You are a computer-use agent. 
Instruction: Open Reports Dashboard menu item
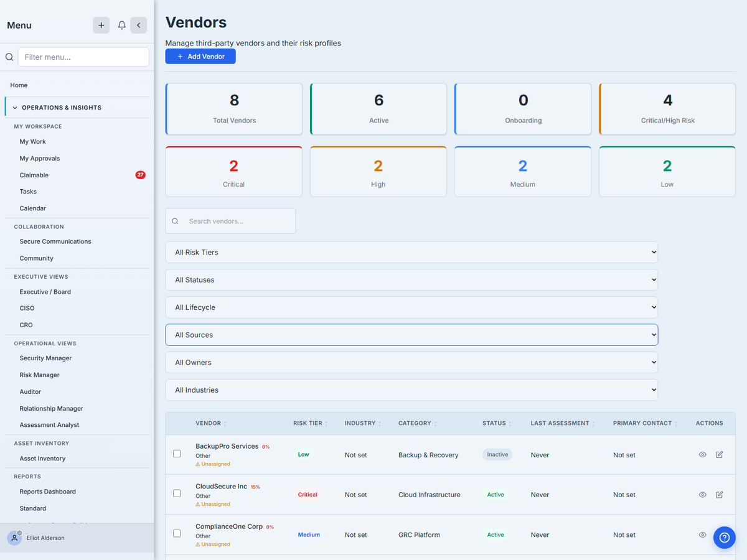coord(47,492)
